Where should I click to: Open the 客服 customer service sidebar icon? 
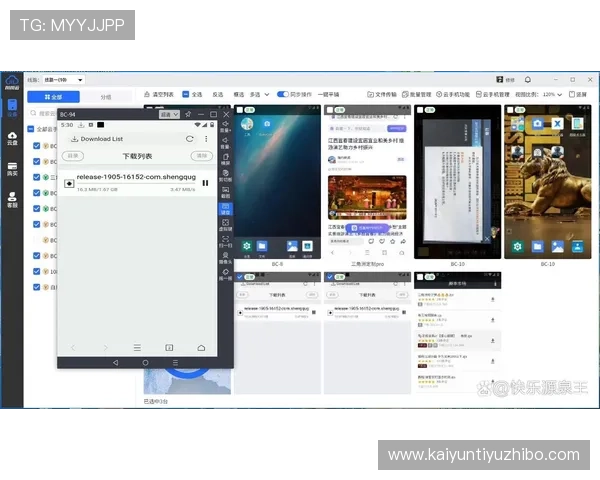12,200
